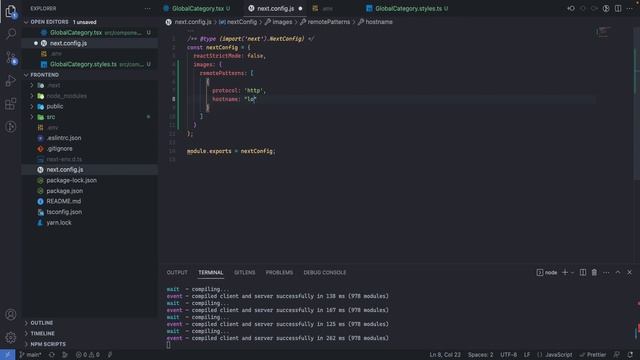Click the unsaved dot on next.config.js tab
The height and width of the screenshot is (360, 640).
click(x=300, y=9)
